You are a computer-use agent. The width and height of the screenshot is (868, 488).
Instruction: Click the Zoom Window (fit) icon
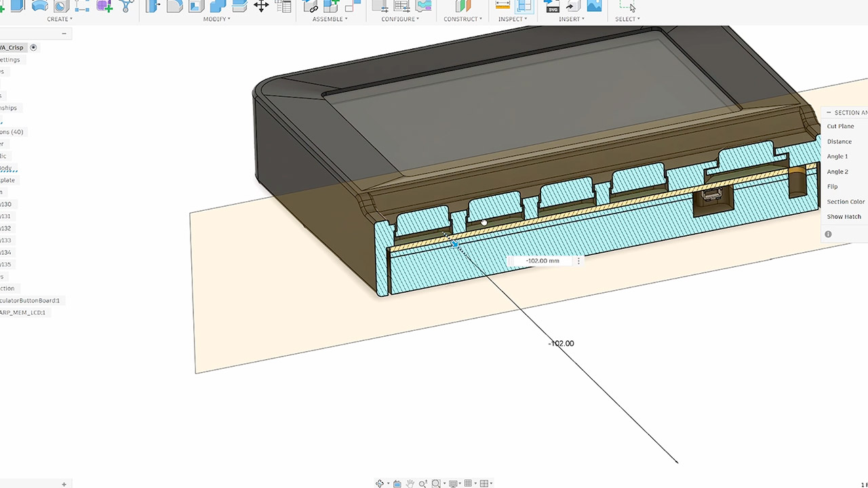point(437,483)
